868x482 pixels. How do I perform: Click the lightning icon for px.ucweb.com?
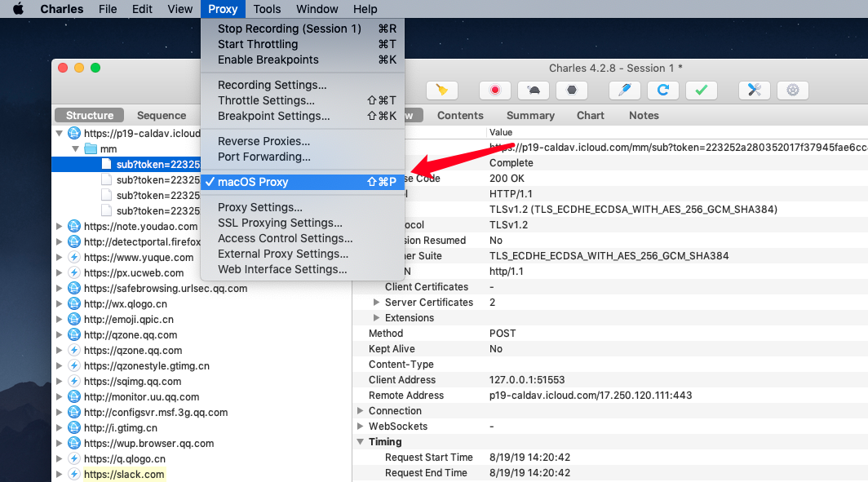coord(74,273)
